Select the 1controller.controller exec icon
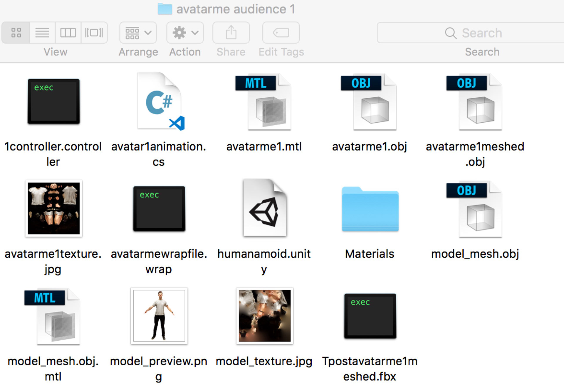Viewport: 564px width, 392px height. pyautogui.click(x=53, y=102)
